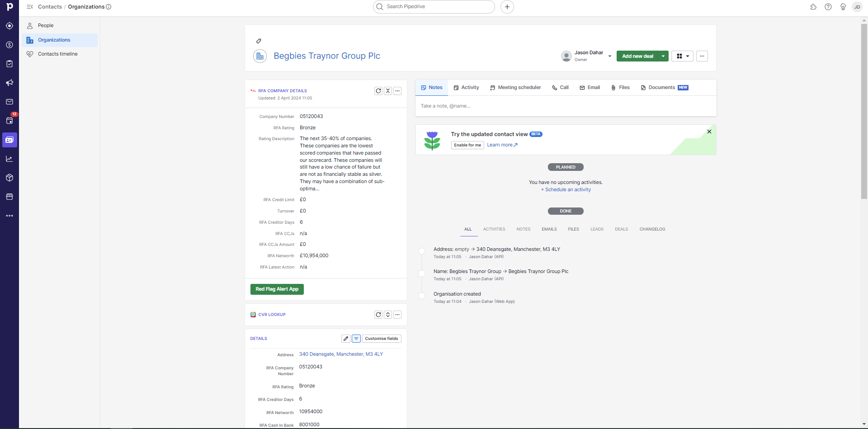Open the lightbulb Sales Assistant icon
Image resolution: width=868 pixels, height=429 pixels.
[843, 7]
